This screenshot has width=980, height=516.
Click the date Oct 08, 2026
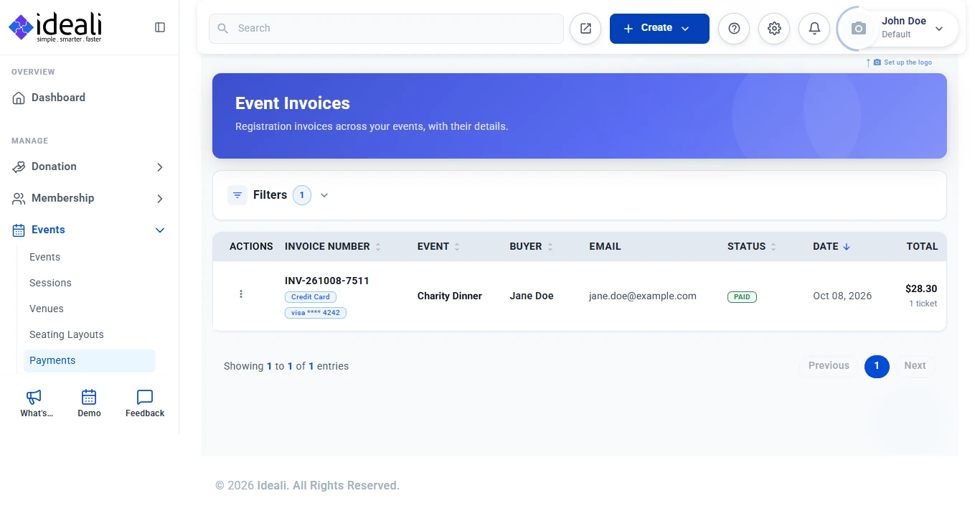click(x=842, y=296)
